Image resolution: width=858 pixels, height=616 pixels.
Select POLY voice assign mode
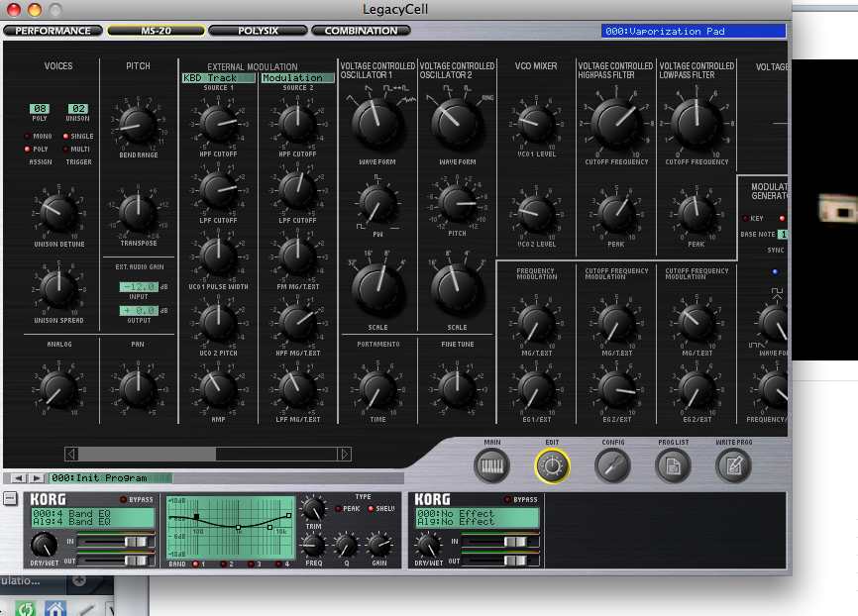27,149
